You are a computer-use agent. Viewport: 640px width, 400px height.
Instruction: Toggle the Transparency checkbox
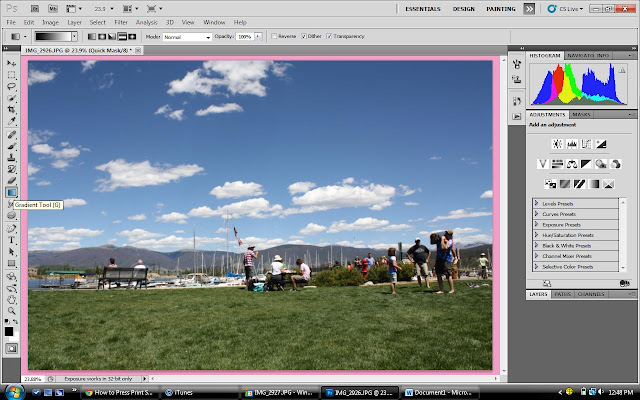click(x=329, y=36)
